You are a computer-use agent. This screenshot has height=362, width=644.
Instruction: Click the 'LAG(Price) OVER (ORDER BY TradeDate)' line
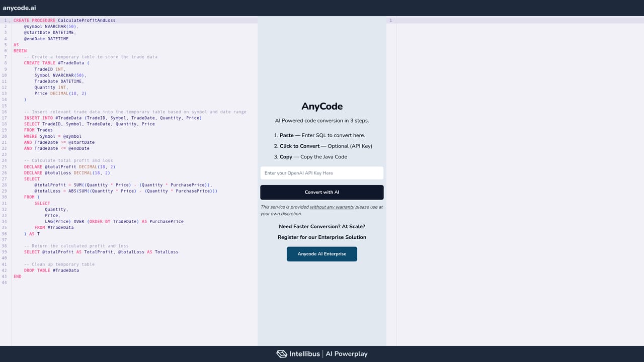click(114, 222)
